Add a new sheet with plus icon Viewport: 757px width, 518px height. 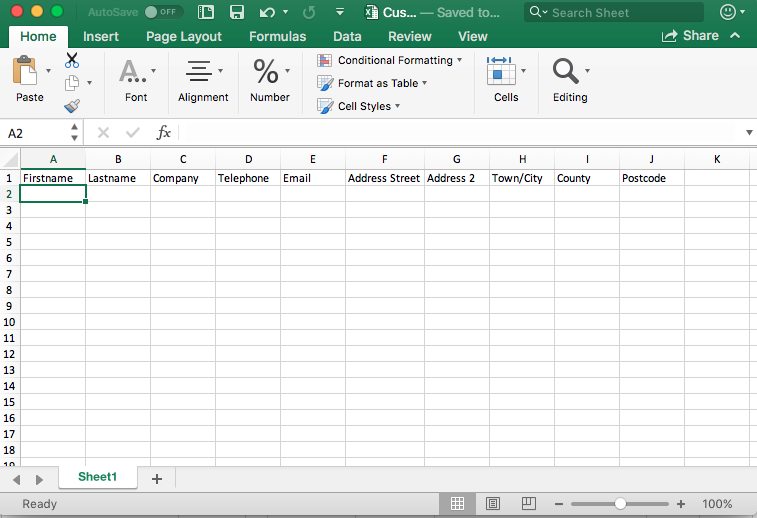point(156,479)
